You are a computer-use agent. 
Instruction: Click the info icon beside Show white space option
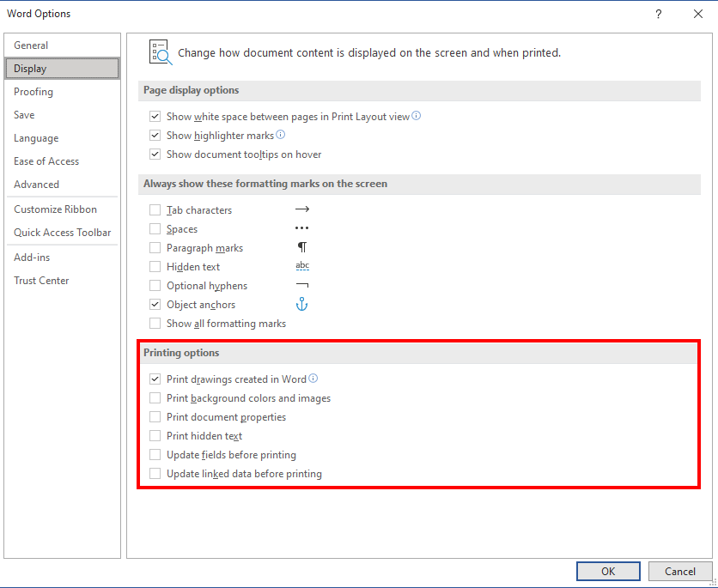[417, 116]
